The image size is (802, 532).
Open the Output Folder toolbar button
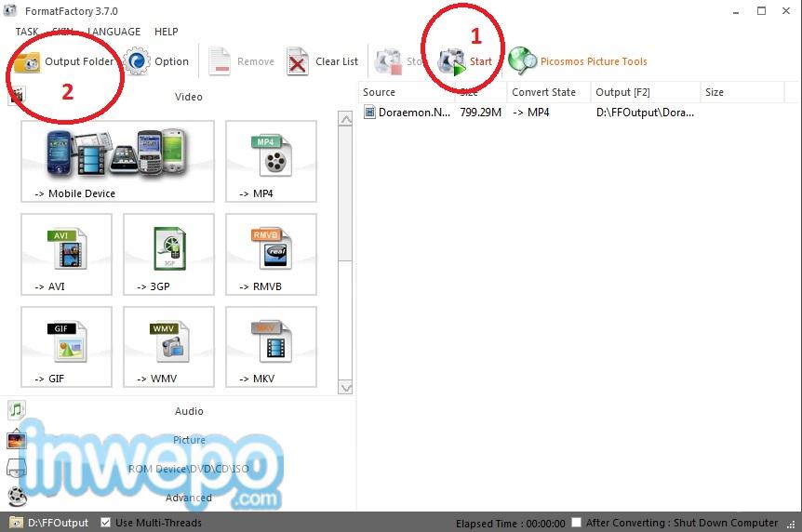tap(63, 62)
